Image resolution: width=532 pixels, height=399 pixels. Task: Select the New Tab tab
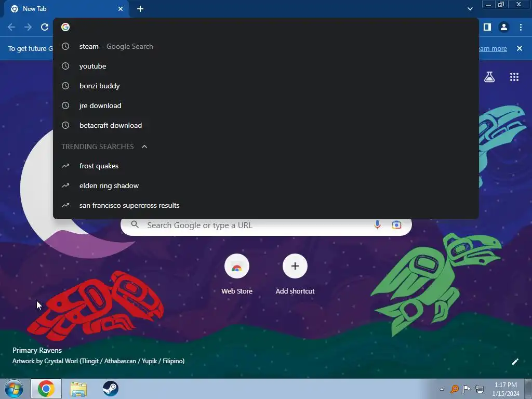66,9
